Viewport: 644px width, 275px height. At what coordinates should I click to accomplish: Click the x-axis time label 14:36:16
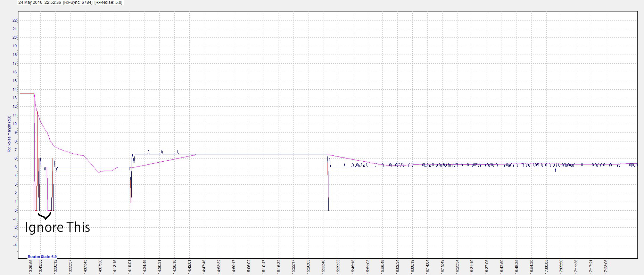175,267
